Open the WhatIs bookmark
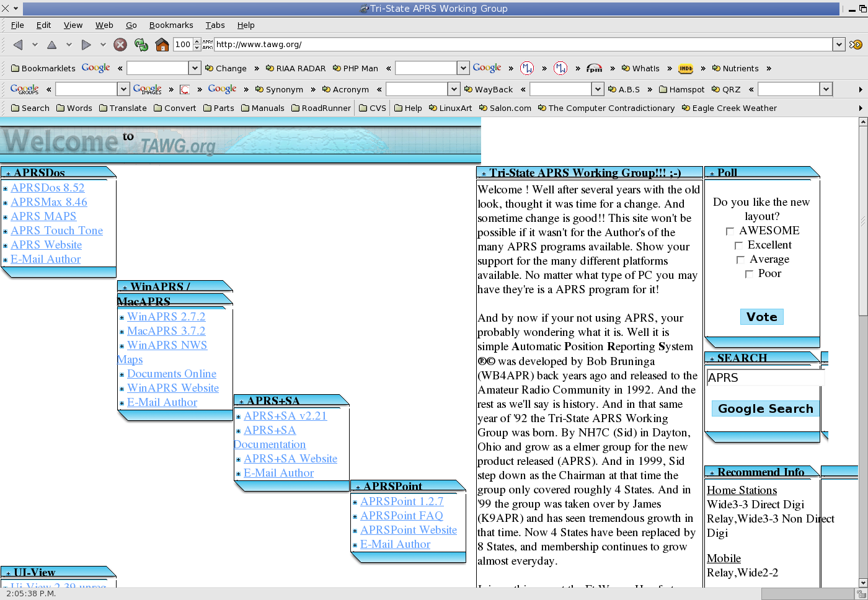Image resolution: width=868 pixels, height=600 pixels. pyautogui.click(x=640, y=68)
